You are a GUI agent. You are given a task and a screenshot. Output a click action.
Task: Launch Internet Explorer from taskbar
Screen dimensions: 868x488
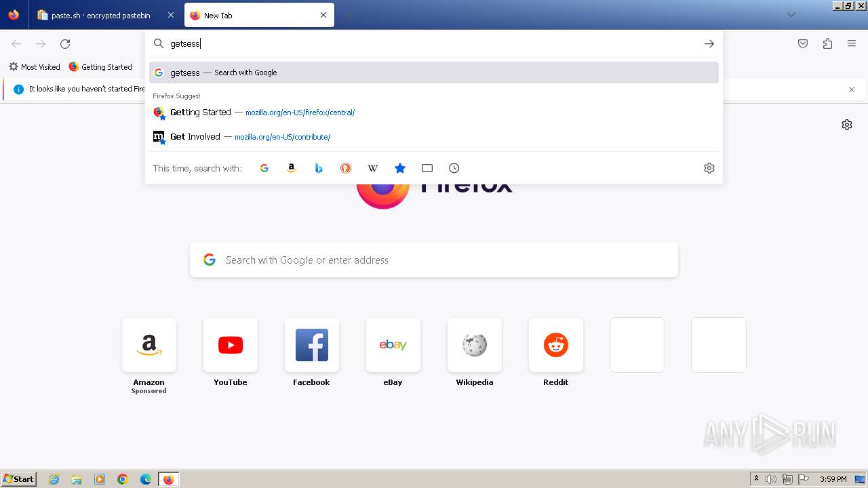pos(54,479)
